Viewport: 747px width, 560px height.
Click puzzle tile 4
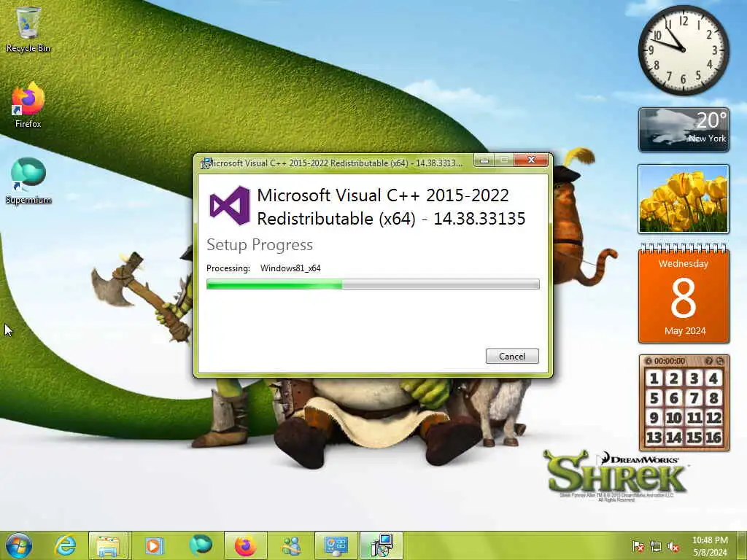pyautogui.click(x=713, y=378)
